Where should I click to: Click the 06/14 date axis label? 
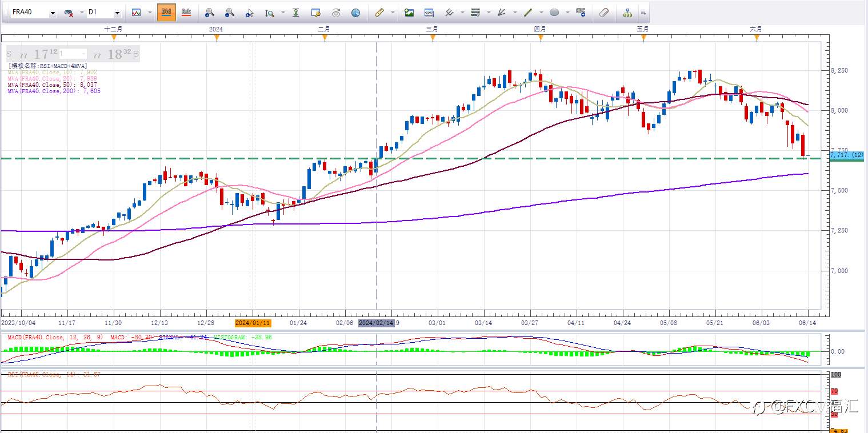click(x=807, y=323)
